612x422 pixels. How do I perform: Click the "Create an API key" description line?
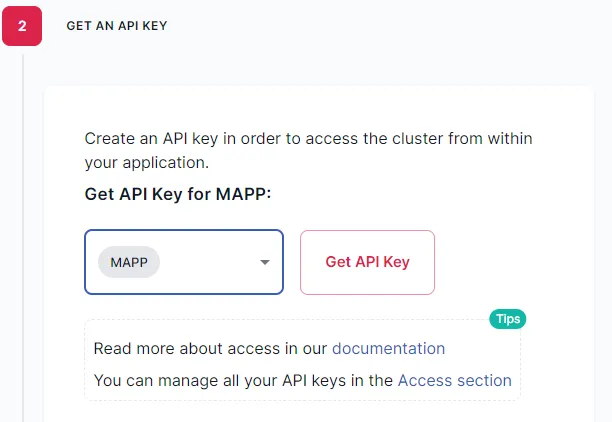pyautogui.click(x=308, y=139)
